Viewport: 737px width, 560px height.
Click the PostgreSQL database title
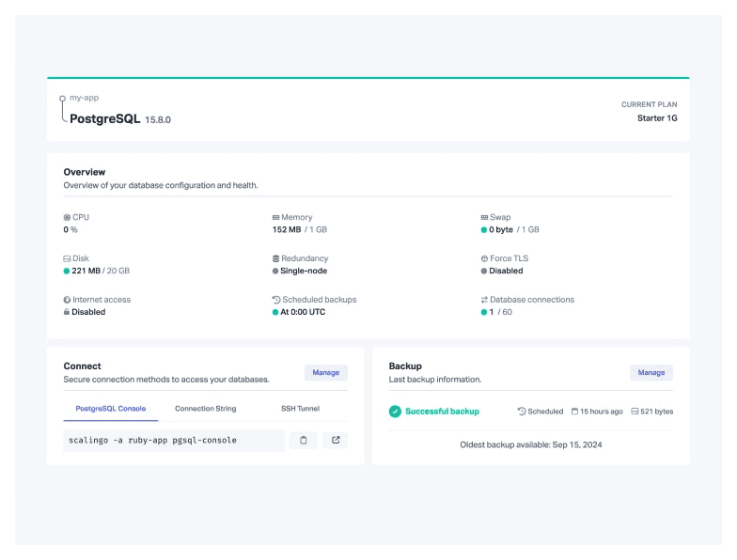pos(105,118)
